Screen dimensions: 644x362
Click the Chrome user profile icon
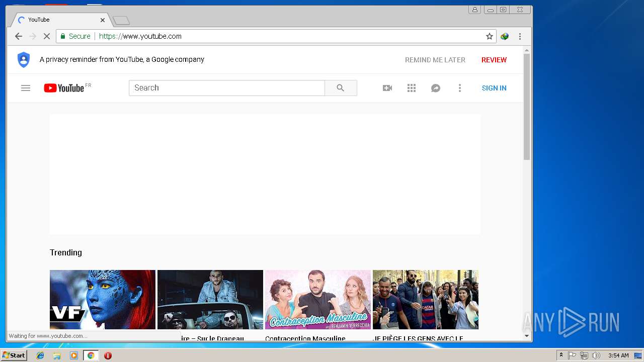coord(474,10)
